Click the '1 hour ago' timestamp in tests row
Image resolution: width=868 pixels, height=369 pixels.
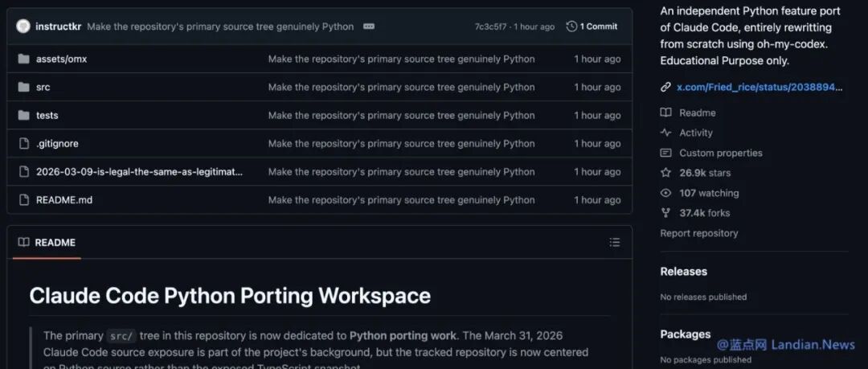(x=597, y=115)
